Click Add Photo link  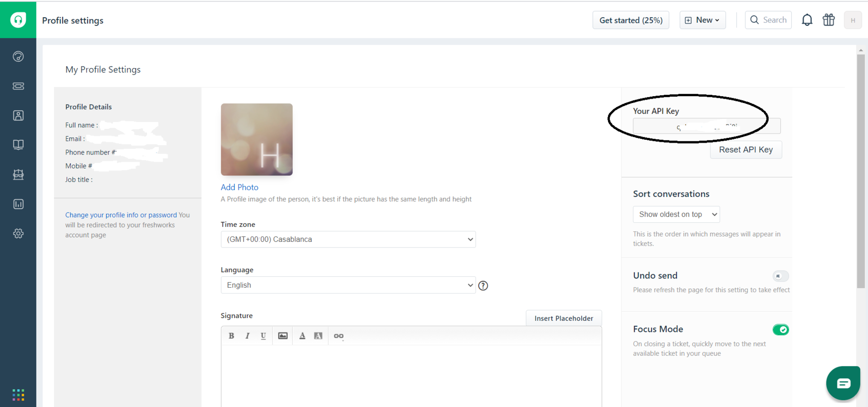(239, 187)
